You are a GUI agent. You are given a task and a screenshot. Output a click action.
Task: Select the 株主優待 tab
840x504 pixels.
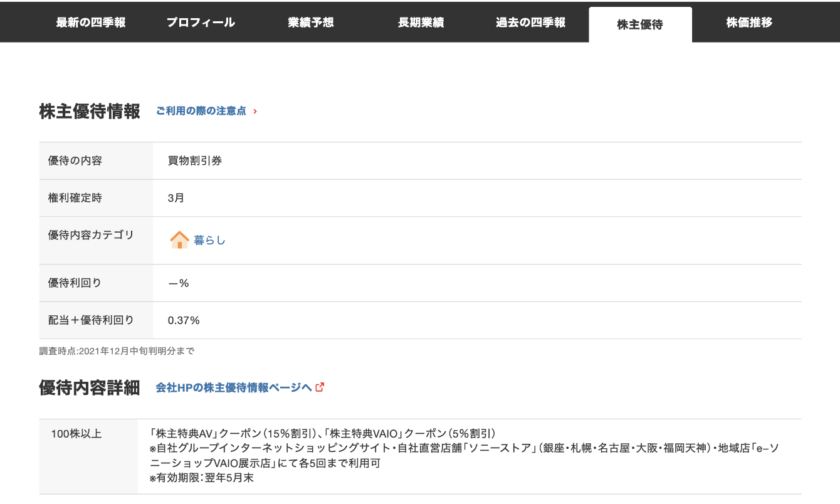tap(640, 25)
